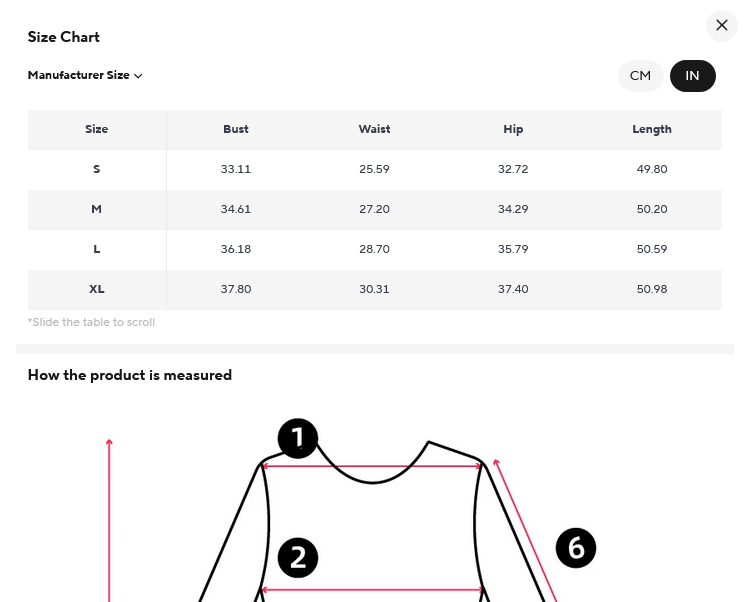This screenshot has height=602, width=750.
Task: Click the Size column header
Action: tap(97, 129)
